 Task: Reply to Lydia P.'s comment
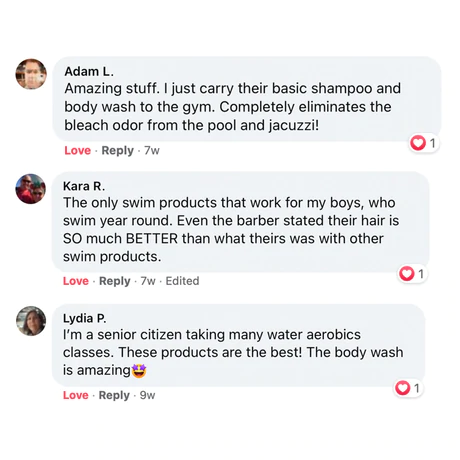point(114,396)
